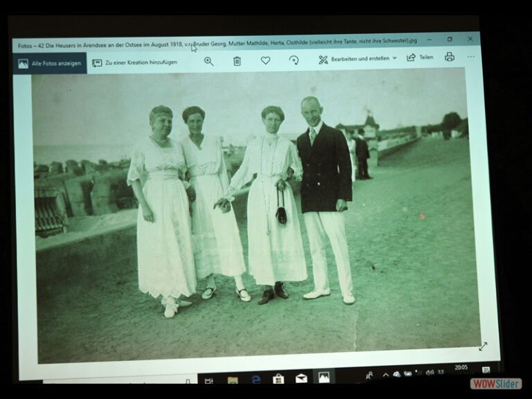The height and width of the screenshot is (399, 532).
Task: Click the taskbar clock showing 20:05
Action: pyautogui.click(x=461, y=371)
